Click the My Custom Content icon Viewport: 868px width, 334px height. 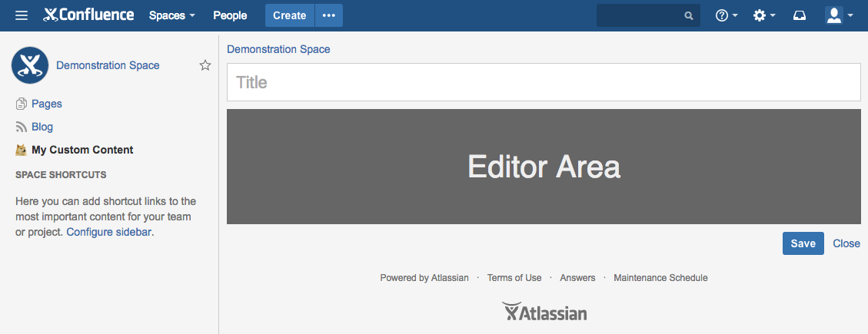[22, 150]
